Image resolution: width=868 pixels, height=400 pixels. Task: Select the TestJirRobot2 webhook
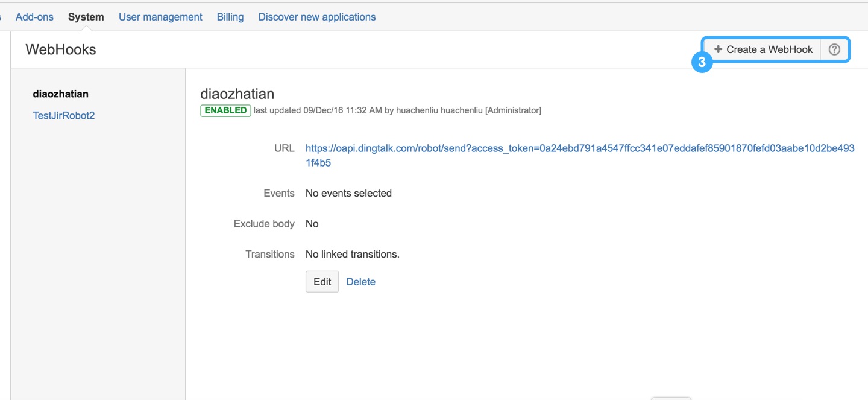[64, 115]
